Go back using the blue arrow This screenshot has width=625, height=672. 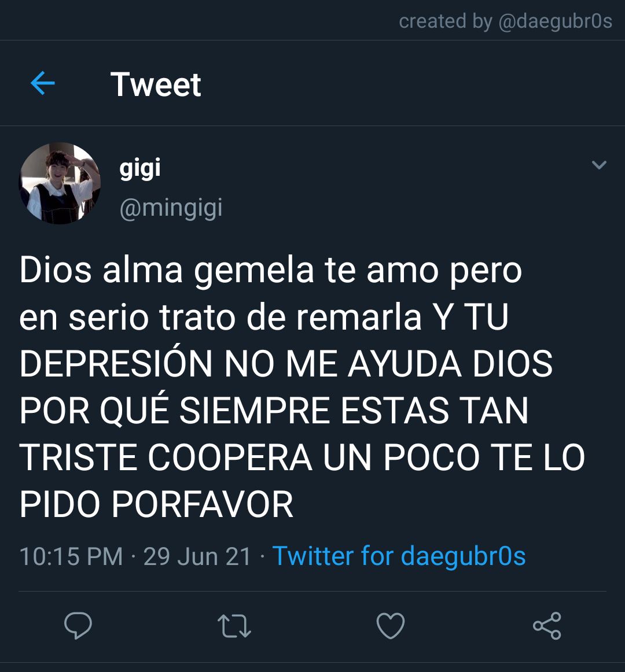click(43, 83)
